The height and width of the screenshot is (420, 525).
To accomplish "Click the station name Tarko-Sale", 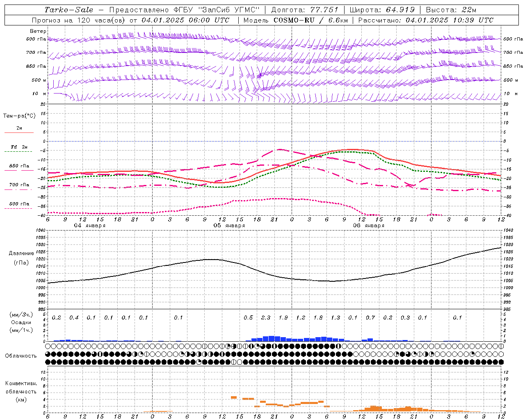I will click(x=68, y=10).
